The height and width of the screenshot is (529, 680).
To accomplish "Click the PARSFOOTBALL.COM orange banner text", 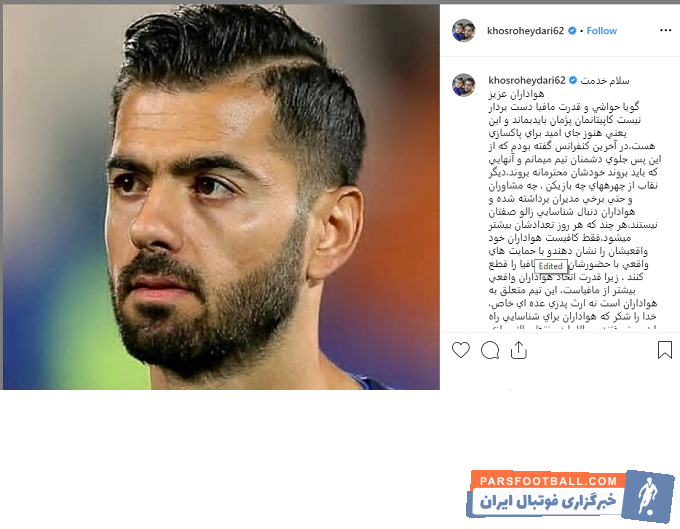I will 548,481.
